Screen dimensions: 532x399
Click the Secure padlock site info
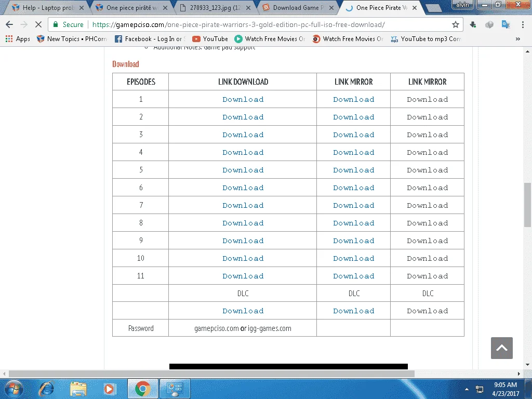click(68, 24)
